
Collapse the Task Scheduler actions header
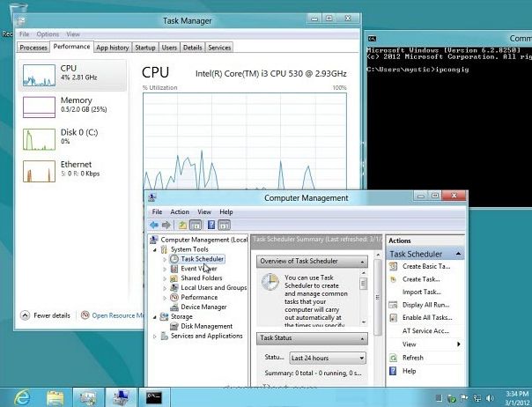[x=458, y=254]
